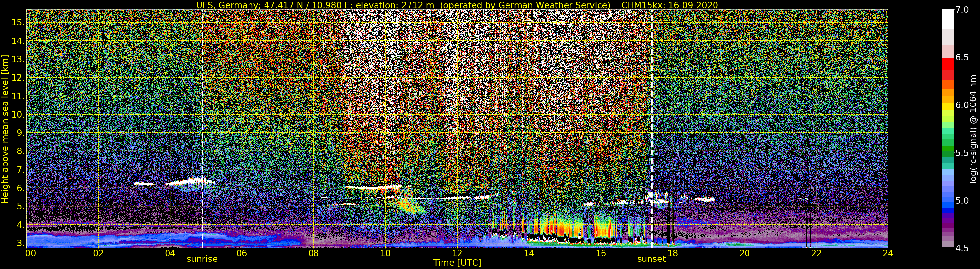The width and height of the screenshot is (980, 269).
Task: Click height axis tick '12.'
Action: coord(18,78)
